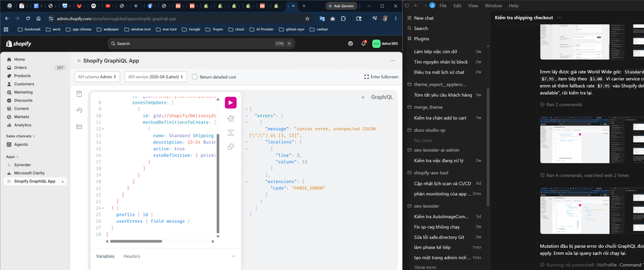Image resolution: width=644 pixels, height=270 pixels.
Task: Go back in the browser
Action: pos(6,18)
